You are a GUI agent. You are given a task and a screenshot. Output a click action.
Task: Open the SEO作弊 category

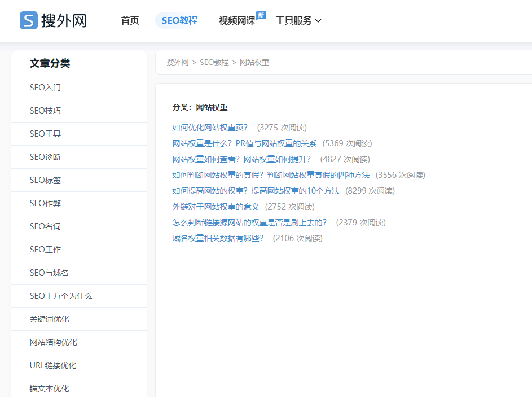pyautogui.click(x=79, y=203)
